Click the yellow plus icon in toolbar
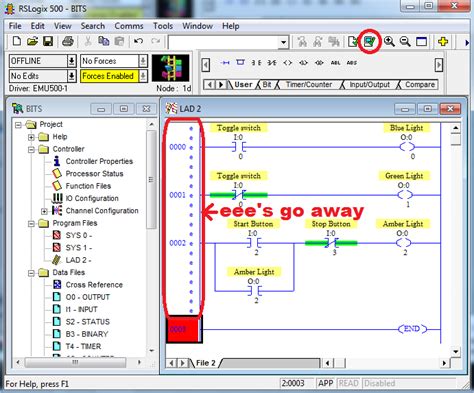The width and height of the screenshot is (474, 393). click(443, 41)
